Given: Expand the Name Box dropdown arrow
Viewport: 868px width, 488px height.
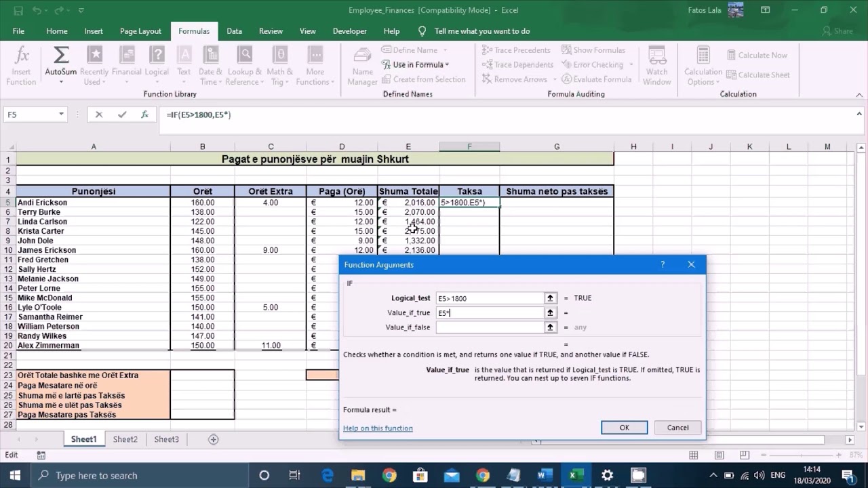Looking at the screenshot, I should pos(61,115).
